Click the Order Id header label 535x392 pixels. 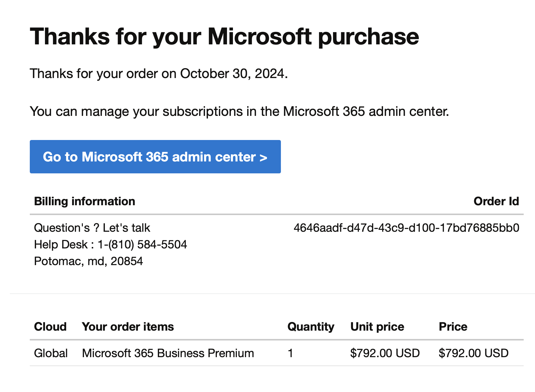point(496,201)
